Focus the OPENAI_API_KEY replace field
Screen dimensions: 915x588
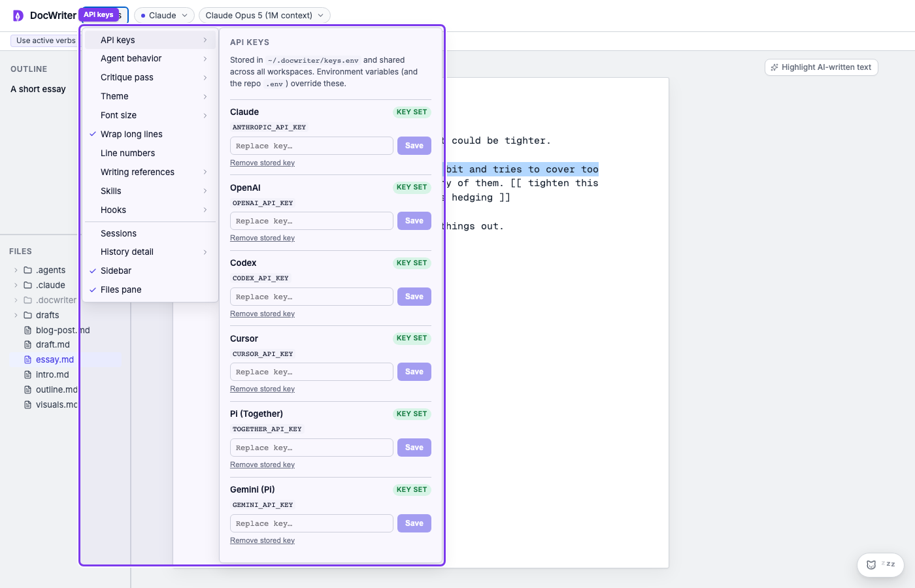click(312, 221)
